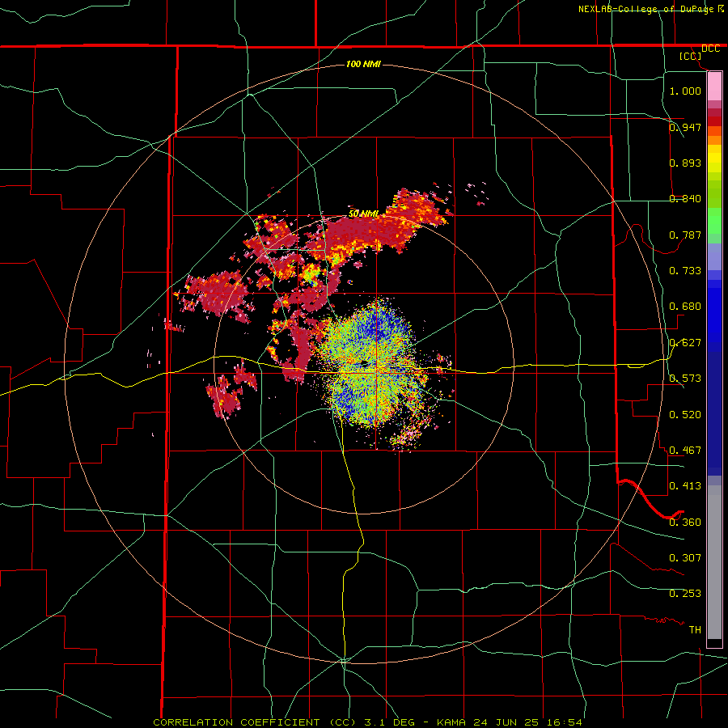Screen dimensions: 728x728
Task: Select the 0.840 legend value
Action: 685,198
